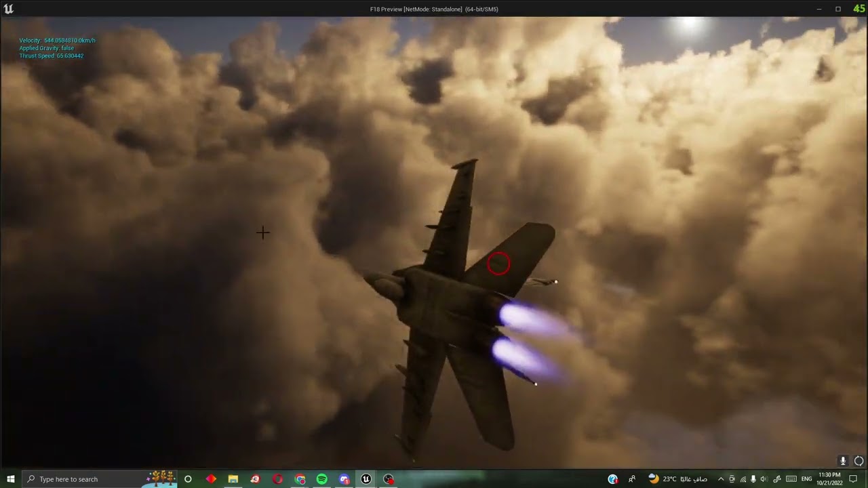
Task: Open the clock showing 11:30 PM
Action: (x=830, y=479)
